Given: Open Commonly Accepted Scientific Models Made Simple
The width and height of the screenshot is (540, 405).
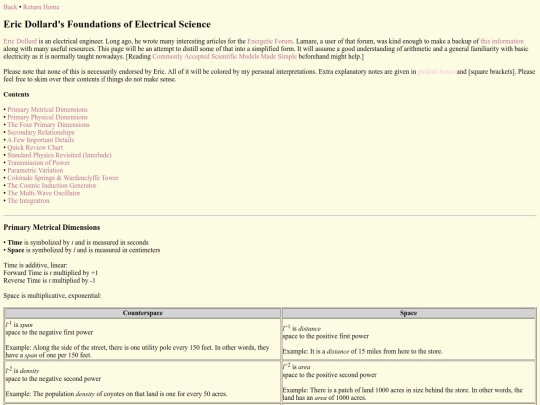Looking at the screenshot, I should click(225, 56).
